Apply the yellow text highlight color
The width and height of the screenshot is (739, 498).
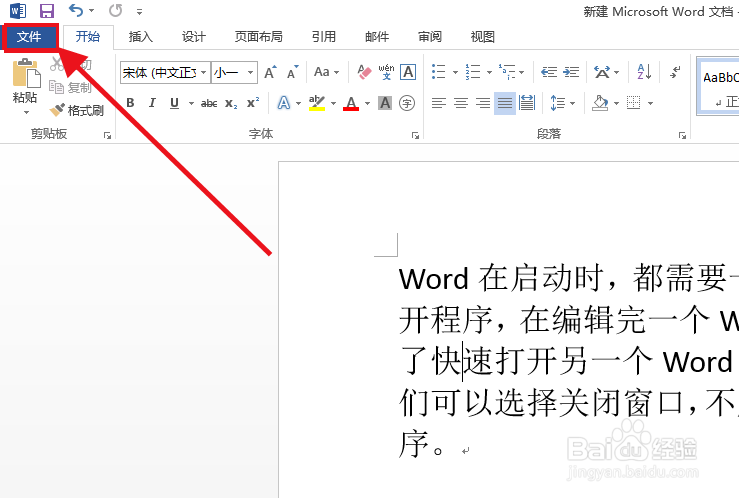[317, 103]
